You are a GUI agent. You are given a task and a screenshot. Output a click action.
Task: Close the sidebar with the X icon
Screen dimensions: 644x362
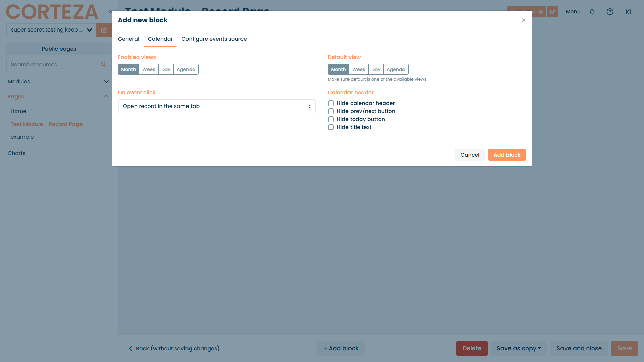110,12
